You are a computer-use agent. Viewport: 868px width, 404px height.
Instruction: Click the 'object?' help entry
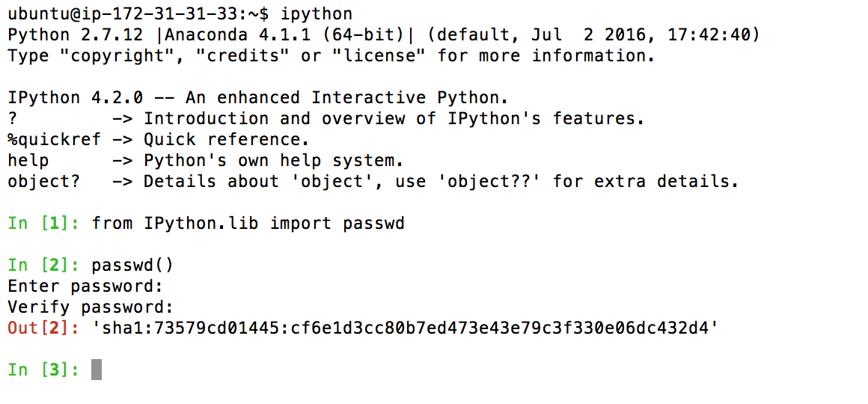point(43,181)
